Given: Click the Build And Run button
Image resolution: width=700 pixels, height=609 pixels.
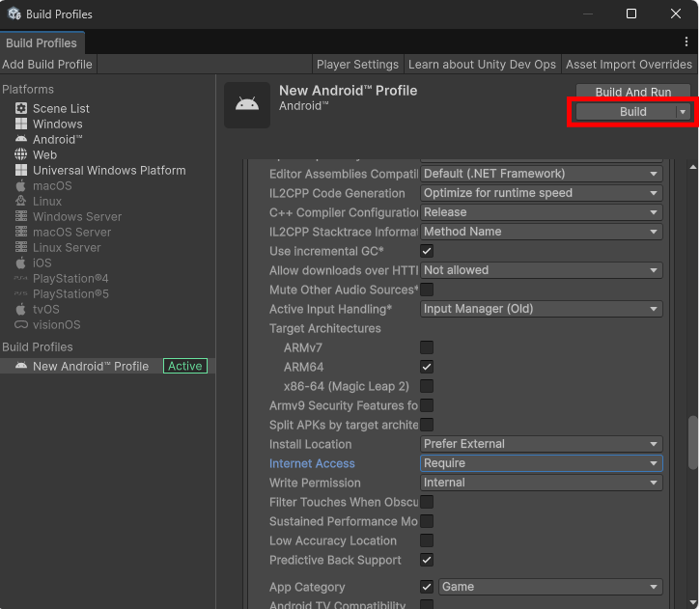Looking at the screenshot, I should click(x=633, y=93).
